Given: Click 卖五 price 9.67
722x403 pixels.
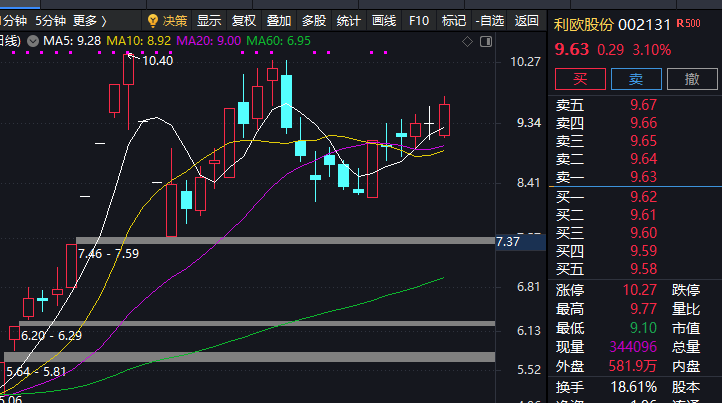Looking at the screenshot, I should click(643, 105).
